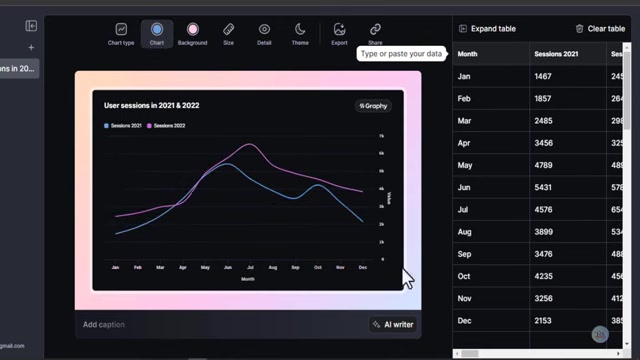Select cell with value 3456
640x360 pixels.
tap(568, 143)
